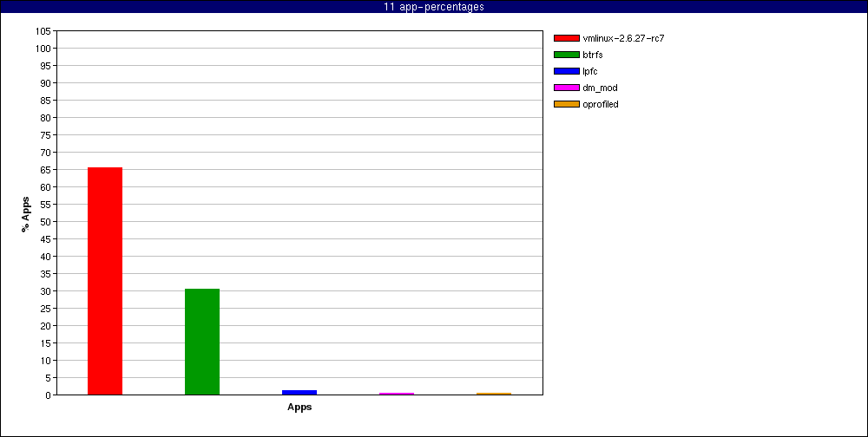
Task: Click the tiny orange bar in chart
Action: [x=494, y=394]
